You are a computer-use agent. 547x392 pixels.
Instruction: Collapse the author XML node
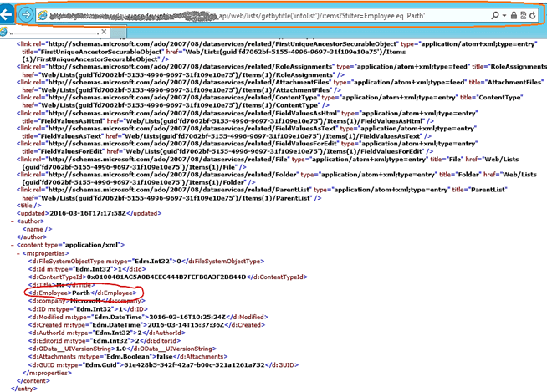[13, 221]
